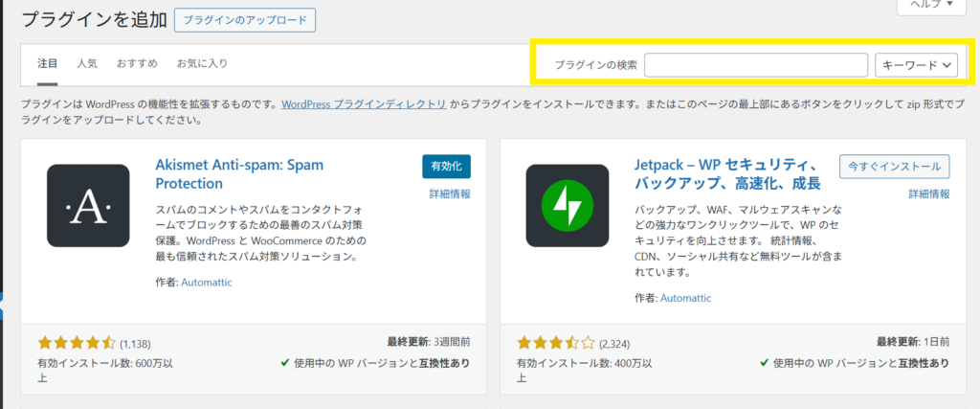The width and height of the screenshot is (980, 409).
Task: Focus the プラグインの検索 input field
Action: tap(756, 65)
